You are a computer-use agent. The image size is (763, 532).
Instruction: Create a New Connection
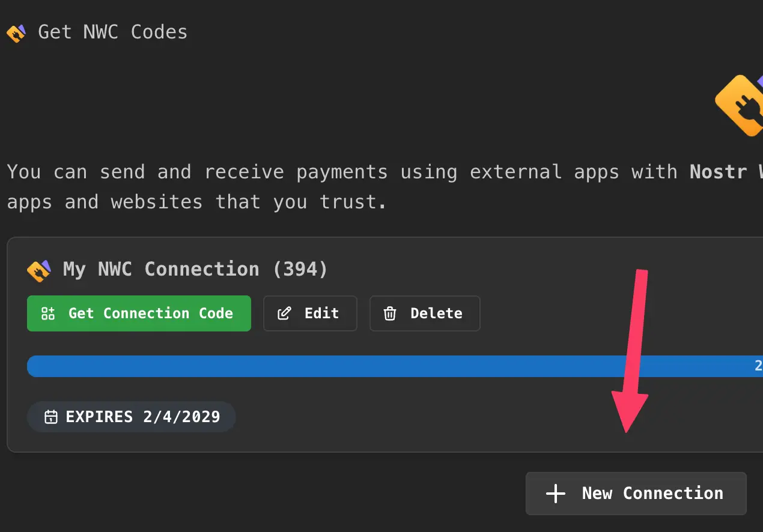click(636, 493)
